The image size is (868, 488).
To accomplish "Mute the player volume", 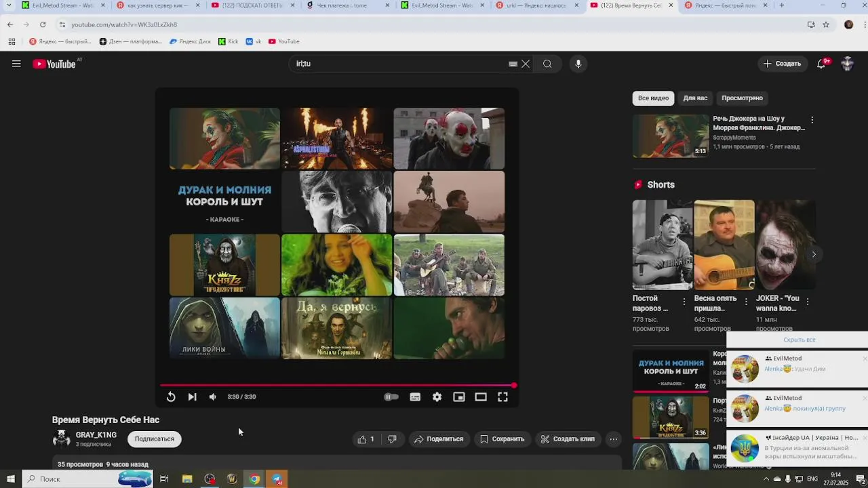I will (213, 397).
